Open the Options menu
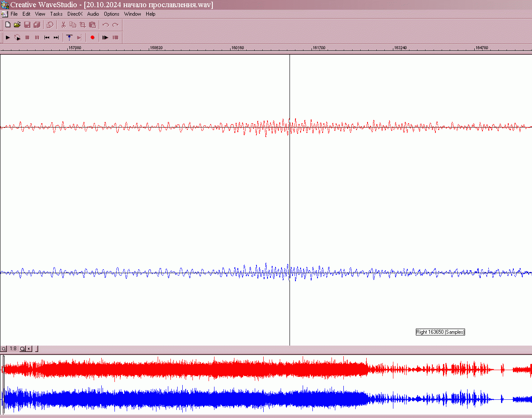Viewport: 532px width, 418px height. click(x=111, y=14)
